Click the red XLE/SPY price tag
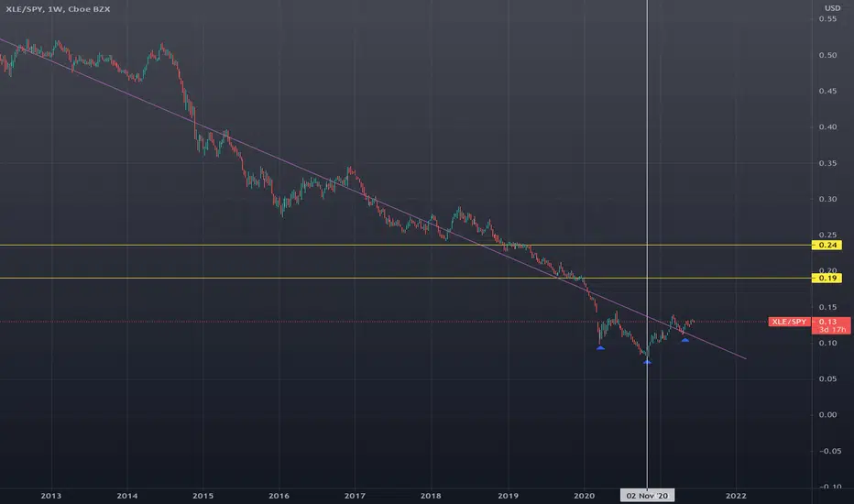 click(x=789, y=322)
